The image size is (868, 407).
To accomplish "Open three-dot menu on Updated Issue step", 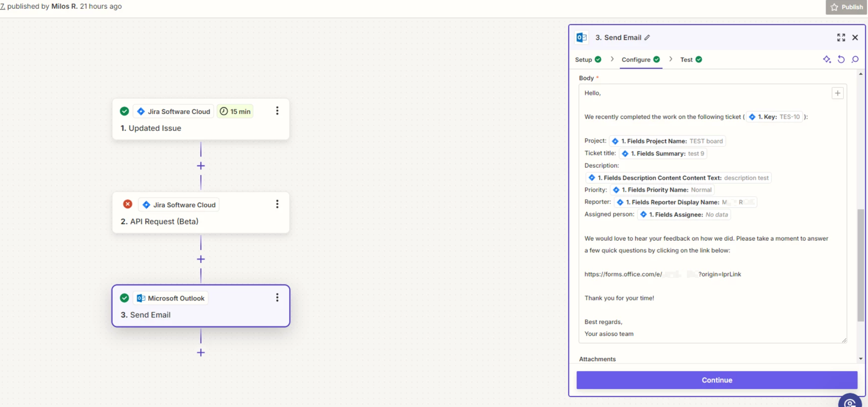I will [277, 111].
